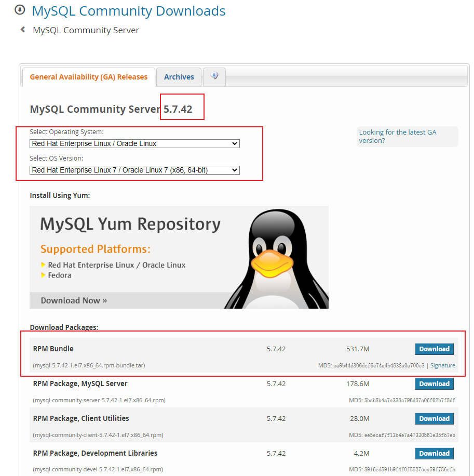
Task: Download RPM Package, MySQL Server
Action: pyautogui.click(x=434, y=384)
